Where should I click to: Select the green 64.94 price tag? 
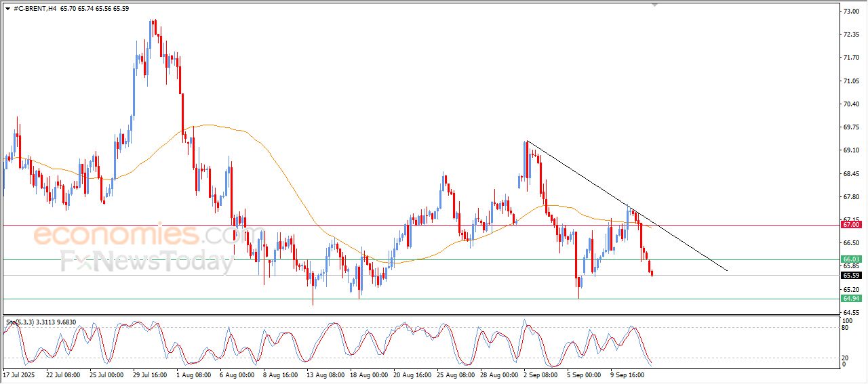pyautogui.click(x=850, y=299)
